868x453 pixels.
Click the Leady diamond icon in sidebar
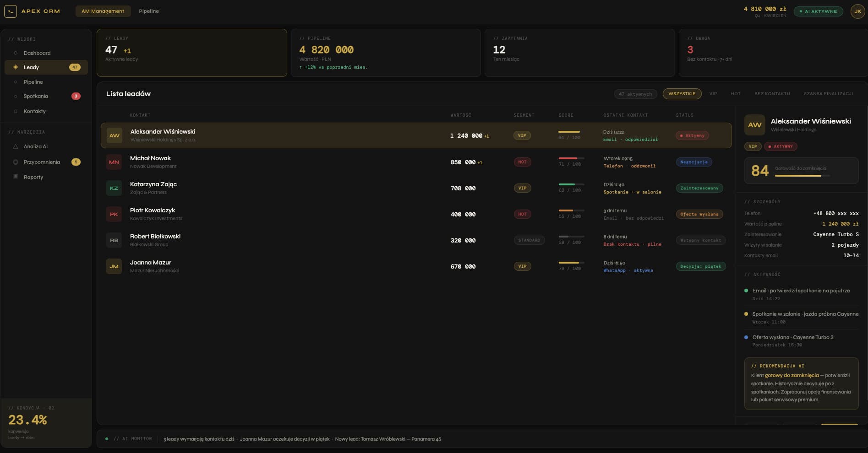[16, 67]
